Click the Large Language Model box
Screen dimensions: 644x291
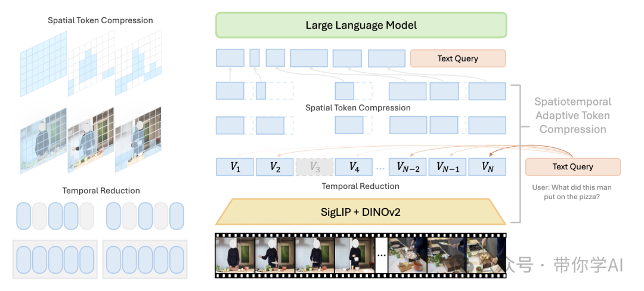(x=361, y=25)
